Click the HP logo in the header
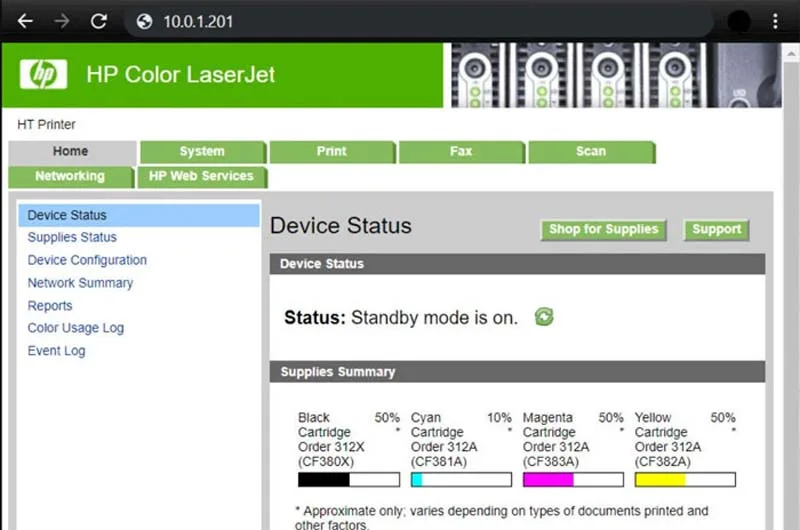 click(x=43, y=74)
